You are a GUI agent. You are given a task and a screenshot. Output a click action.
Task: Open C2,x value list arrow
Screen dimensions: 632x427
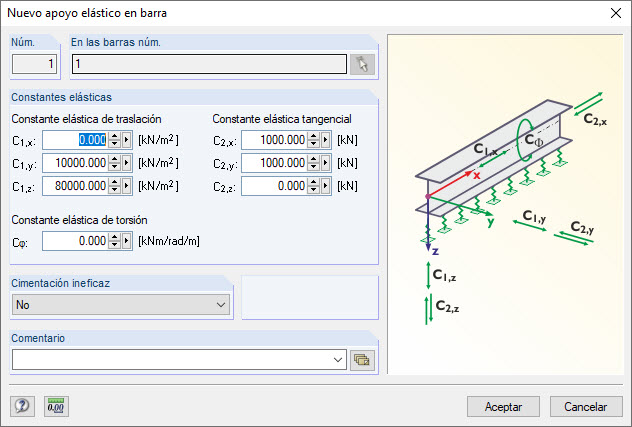(326, 140)
